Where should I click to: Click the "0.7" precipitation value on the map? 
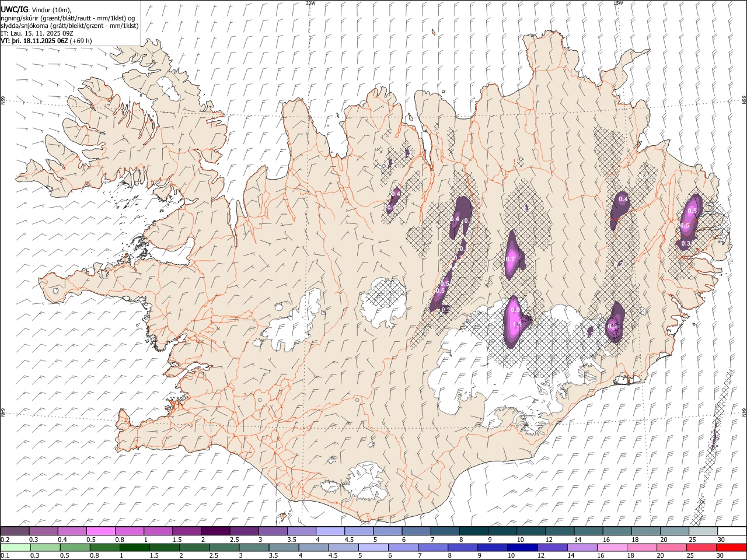point(510,259)
